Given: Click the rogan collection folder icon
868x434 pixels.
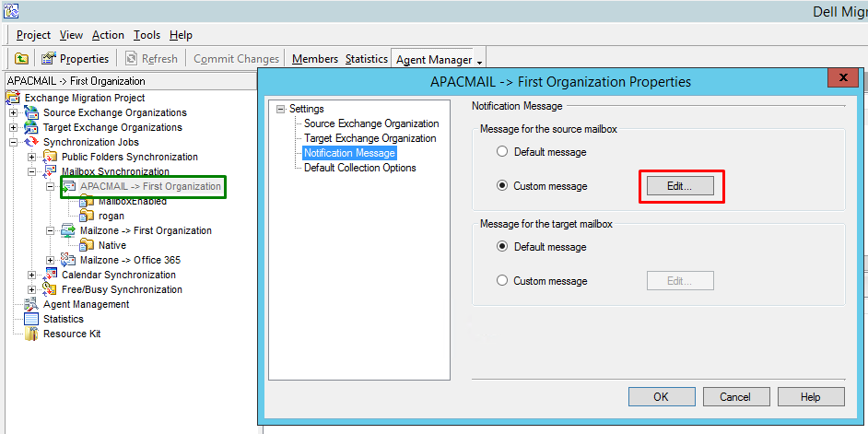Looking at the screenshot, I should click(x=87, y=216).
